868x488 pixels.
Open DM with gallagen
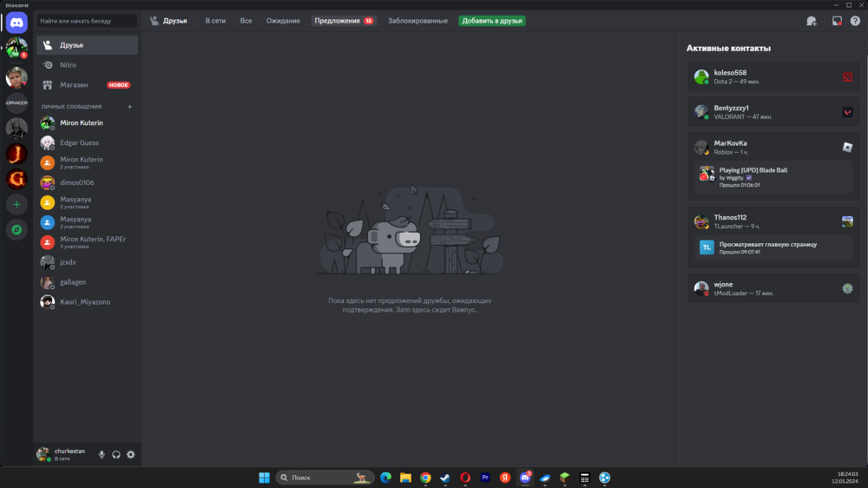point(88,282)
